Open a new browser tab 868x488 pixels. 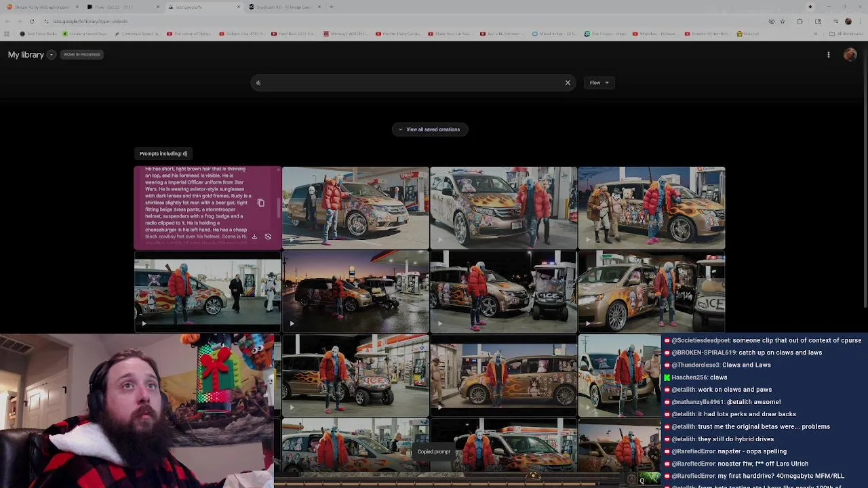tap(331, 7)
